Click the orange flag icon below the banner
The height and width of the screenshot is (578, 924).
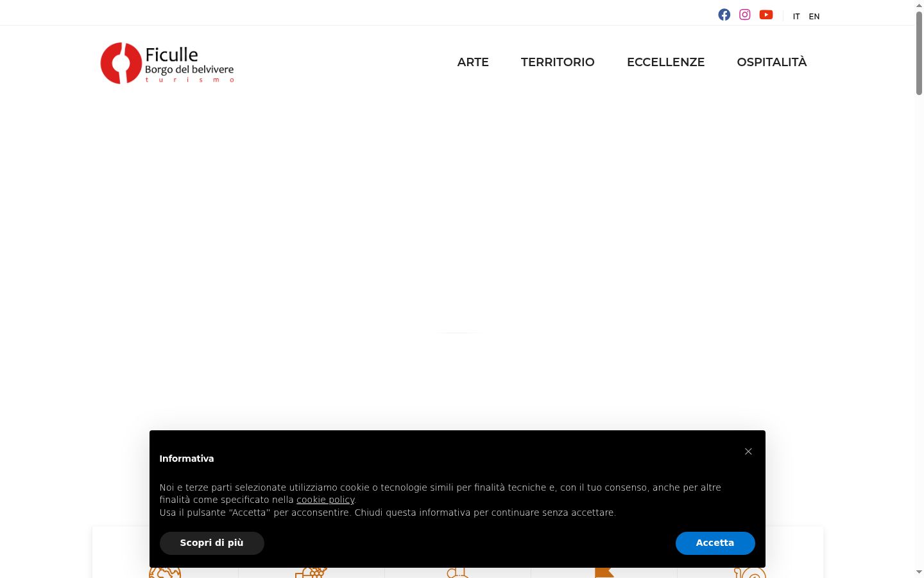click(x=604, y=573)
